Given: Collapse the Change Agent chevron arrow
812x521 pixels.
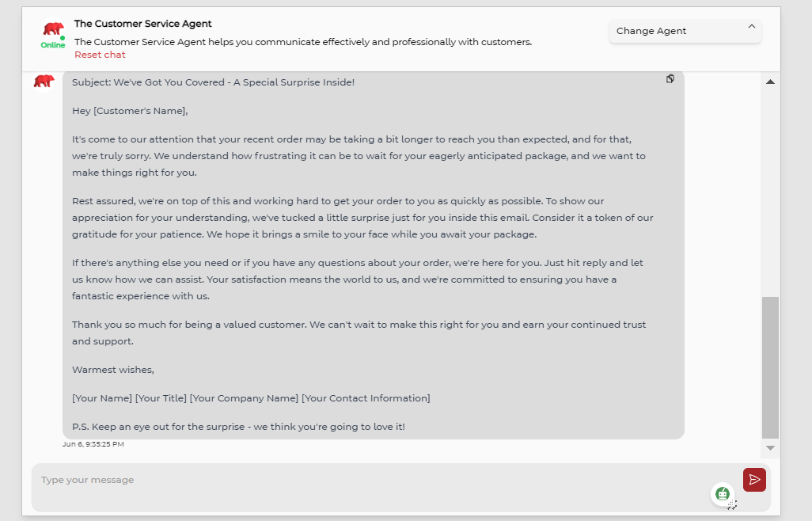Looking at the screenshot, I should 751,27.
